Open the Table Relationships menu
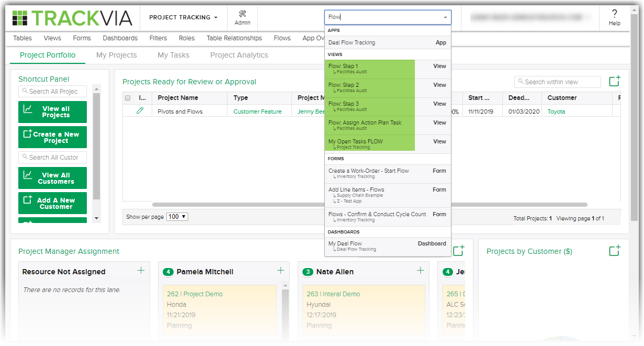Screen dimensions: 644x346 point(234,38)
